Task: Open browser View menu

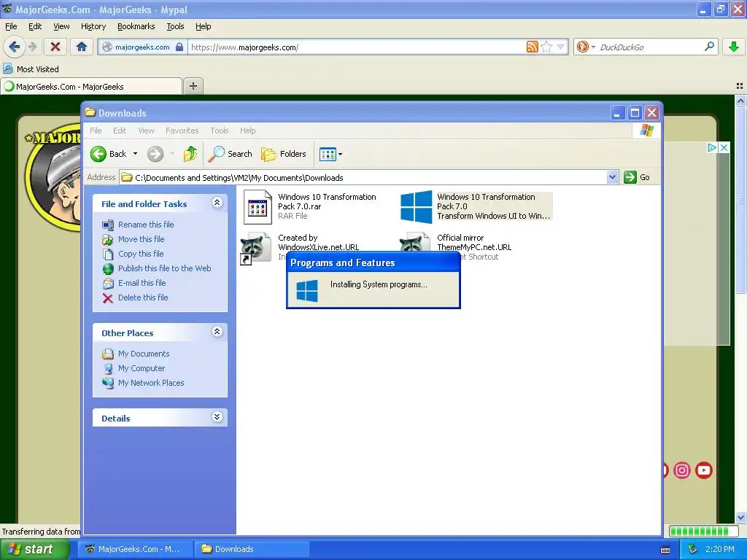Action: 61,26
